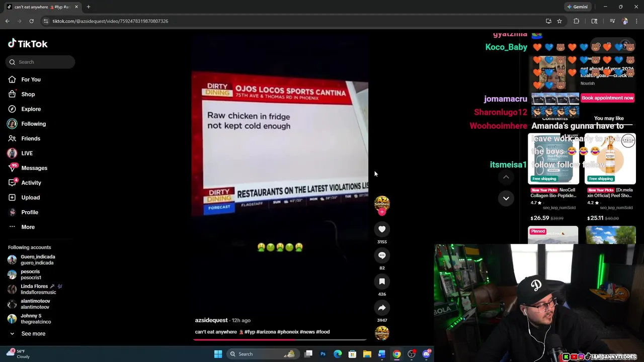Viewport: 644px width, 362px height.
Task: Open the video comments
Action: (382, 255)
